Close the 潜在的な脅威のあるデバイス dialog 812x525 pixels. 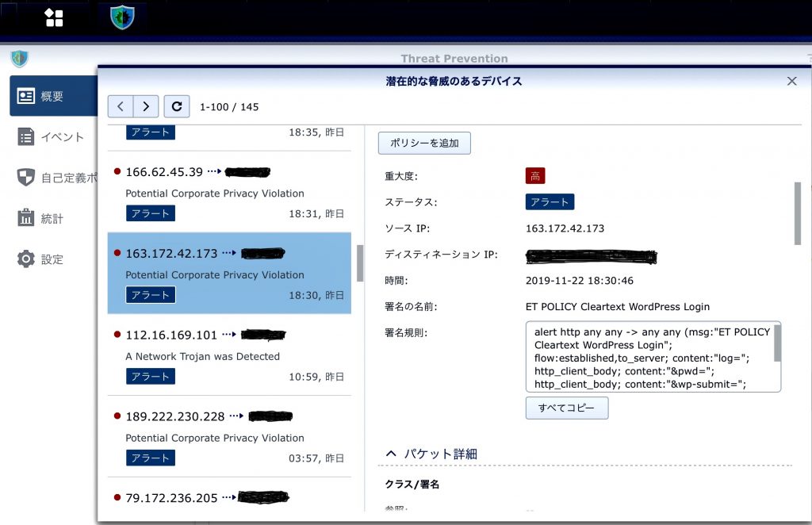(792, 81)
